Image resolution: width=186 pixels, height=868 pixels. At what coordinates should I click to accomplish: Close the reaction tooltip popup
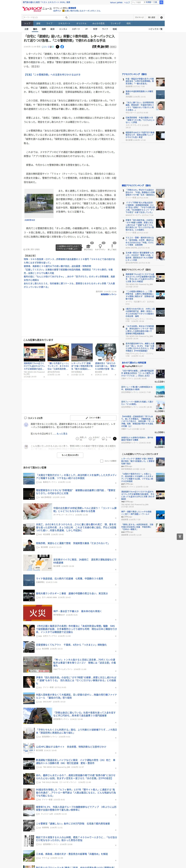coord(81,246)
